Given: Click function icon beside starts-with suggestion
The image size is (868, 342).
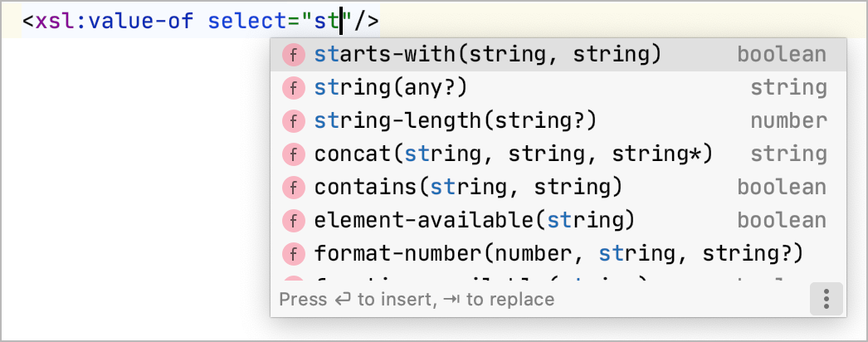Looking at the screenshot, I should coord(294,55).
